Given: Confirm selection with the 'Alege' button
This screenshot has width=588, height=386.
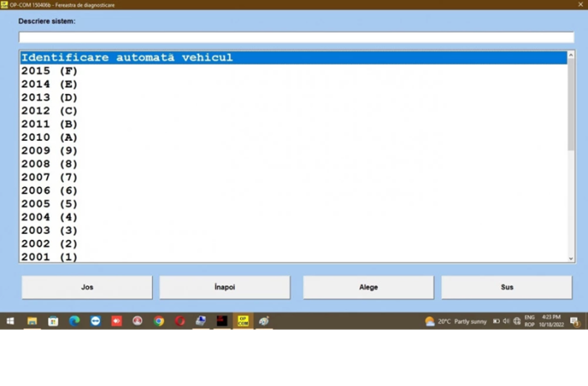Looking at the screenshot, I should click(368, 287).
